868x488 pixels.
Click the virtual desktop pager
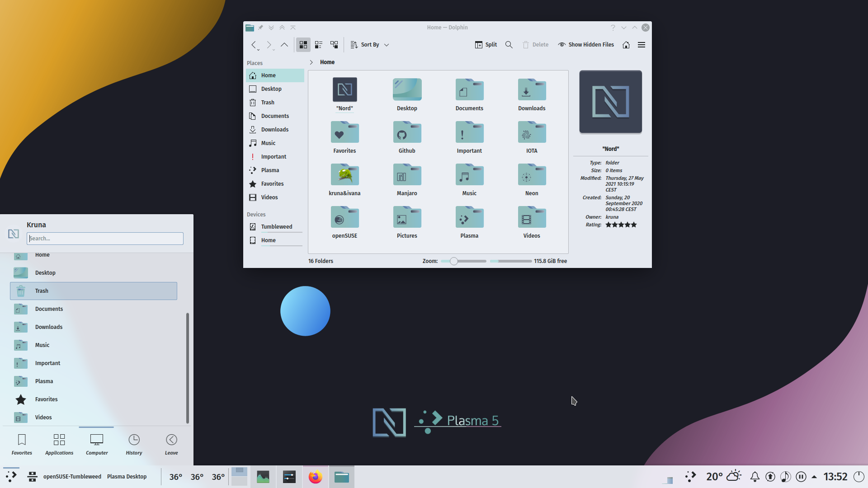(x=240, y=477)
